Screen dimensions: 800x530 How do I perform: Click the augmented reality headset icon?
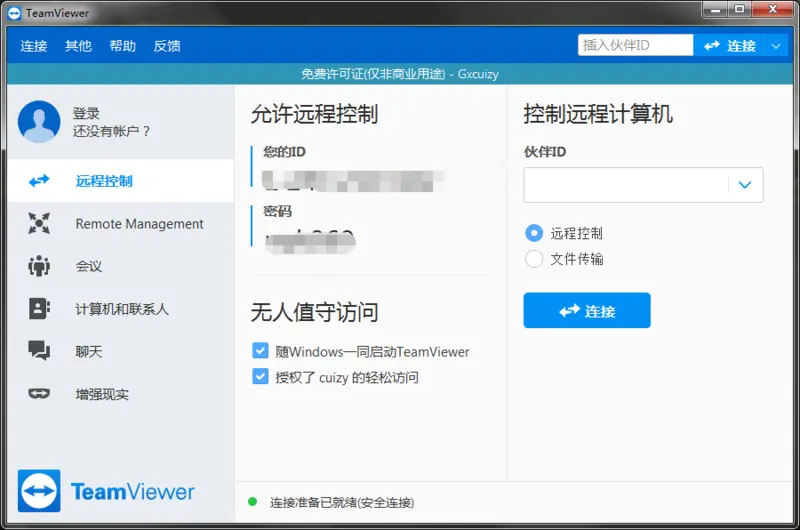point(39,393)
